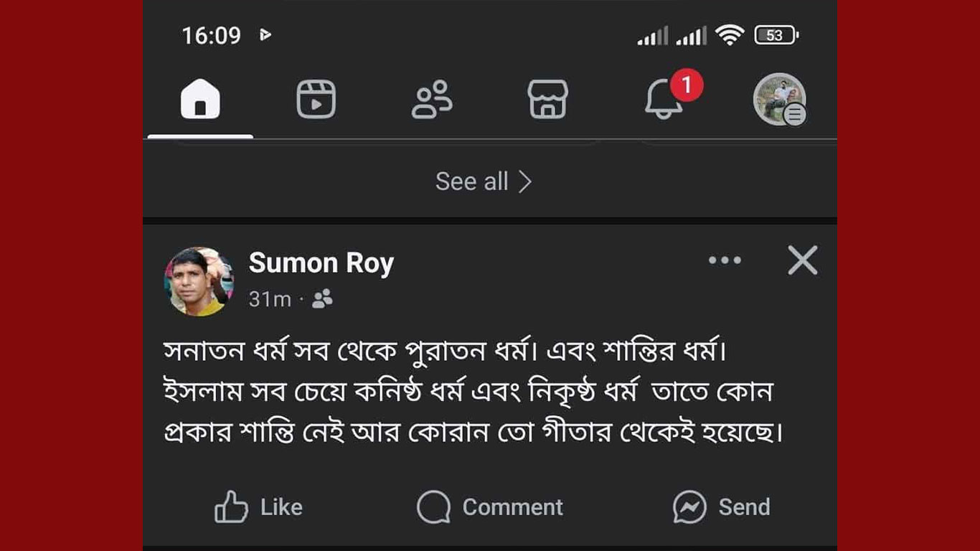Click the friends audience icon beside 31m
Screen dimensions: 980x551
click(323, 299)
